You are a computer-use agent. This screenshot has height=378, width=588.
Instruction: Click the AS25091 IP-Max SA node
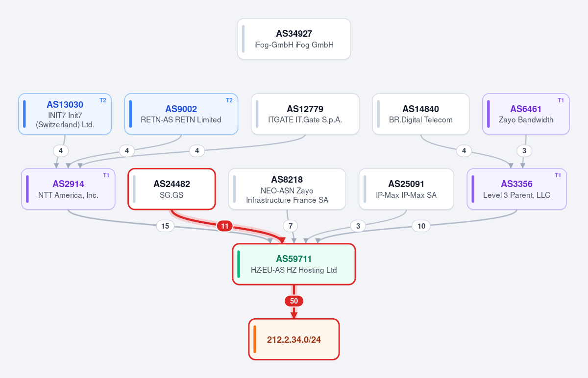pyautogui.click(x=406, y=189)
